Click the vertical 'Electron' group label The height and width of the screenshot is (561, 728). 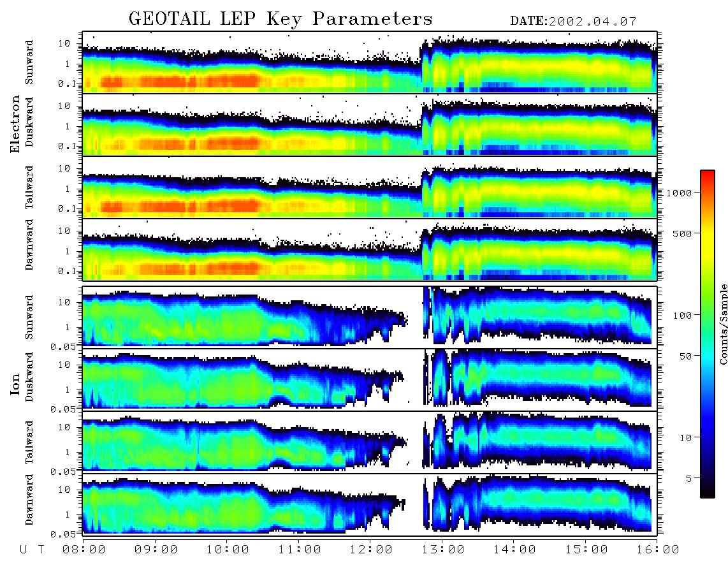(15, 124)
